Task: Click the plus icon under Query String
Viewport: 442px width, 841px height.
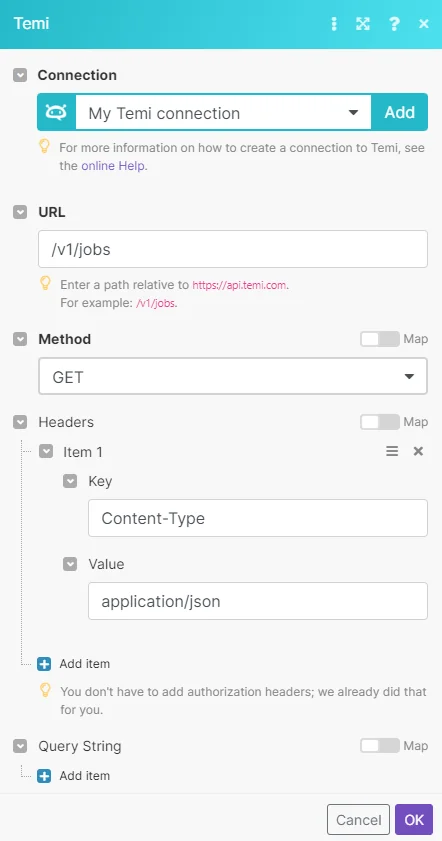Action: point(44,776)
